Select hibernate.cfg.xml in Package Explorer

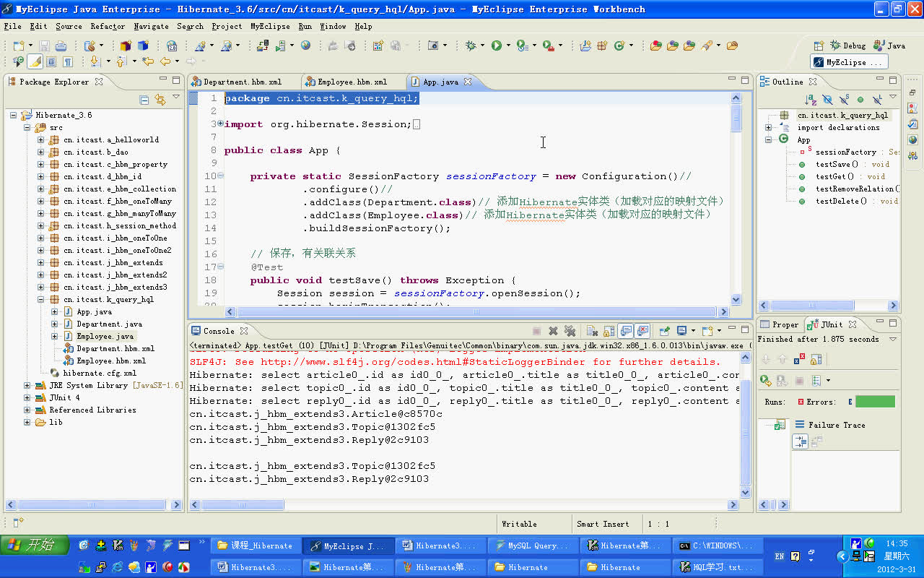(99, 373)
